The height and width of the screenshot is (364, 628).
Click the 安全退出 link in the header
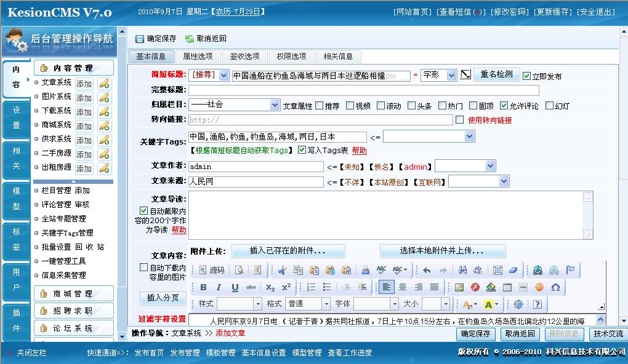pyautogui.click(x=596, y=12)
